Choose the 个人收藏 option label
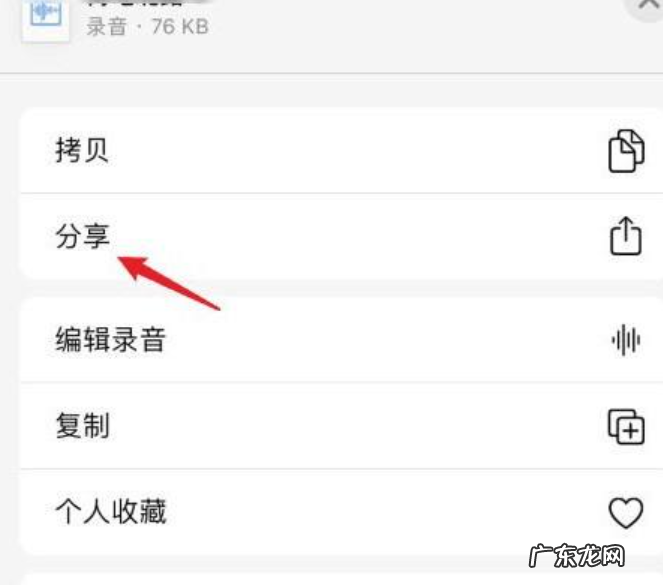 pyautogui.click(x=111, y=511)
